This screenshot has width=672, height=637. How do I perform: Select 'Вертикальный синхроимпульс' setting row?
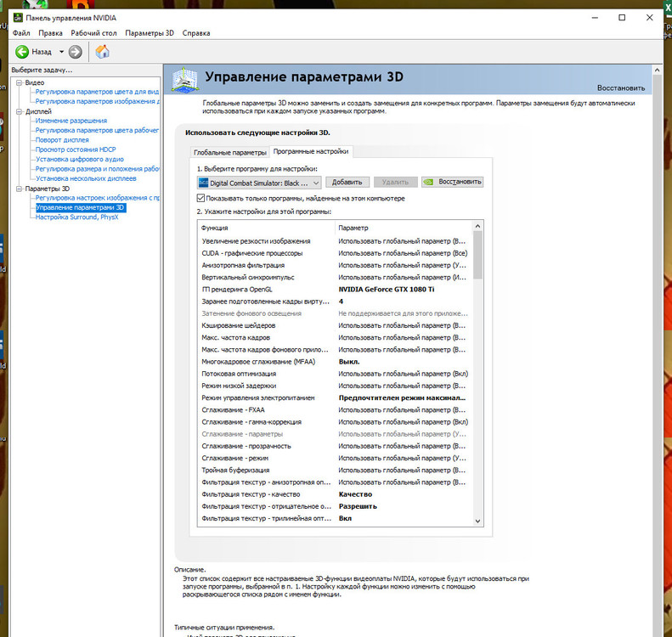335,277
